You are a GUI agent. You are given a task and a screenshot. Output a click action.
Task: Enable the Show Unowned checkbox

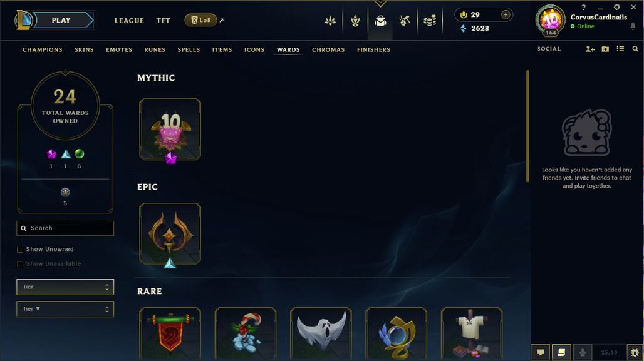point(20,250)
